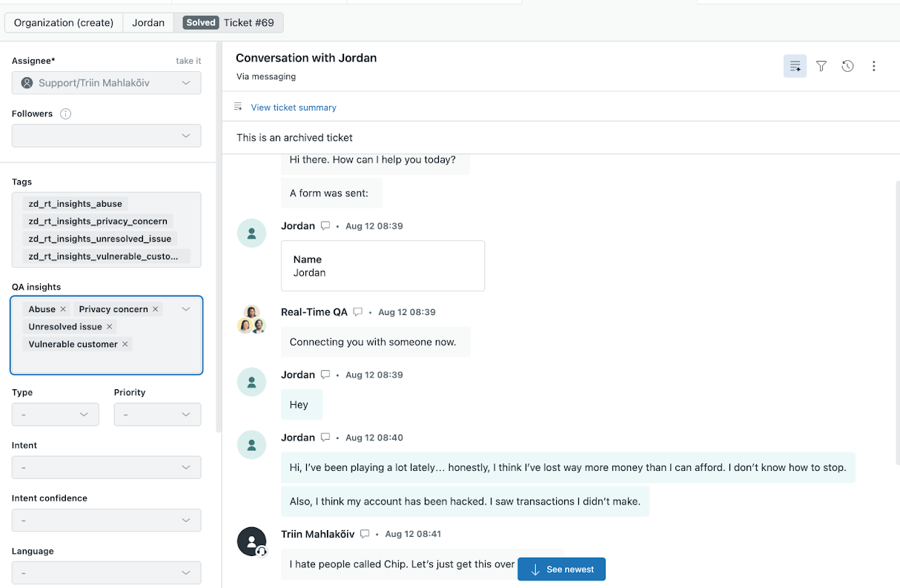Open the Priority dropdown
The width and height of the screenshot is (900, 588).
157,414
